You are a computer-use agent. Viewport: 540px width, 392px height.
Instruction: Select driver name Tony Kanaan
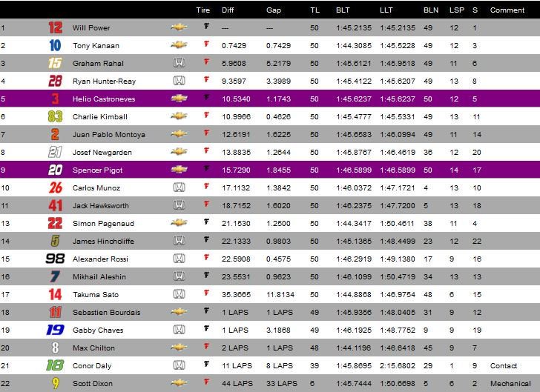pyautogui.click(x=96, y=46)
